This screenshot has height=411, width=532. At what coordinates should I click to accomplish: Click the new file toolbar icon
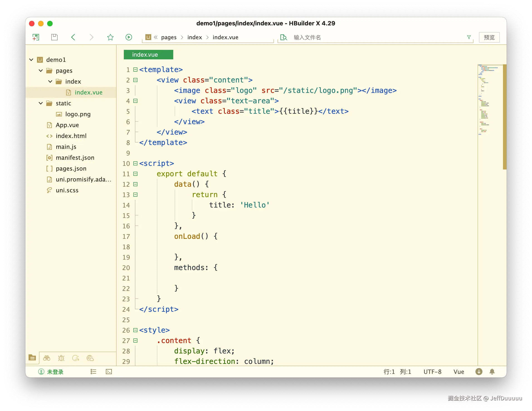coord(36,37)
